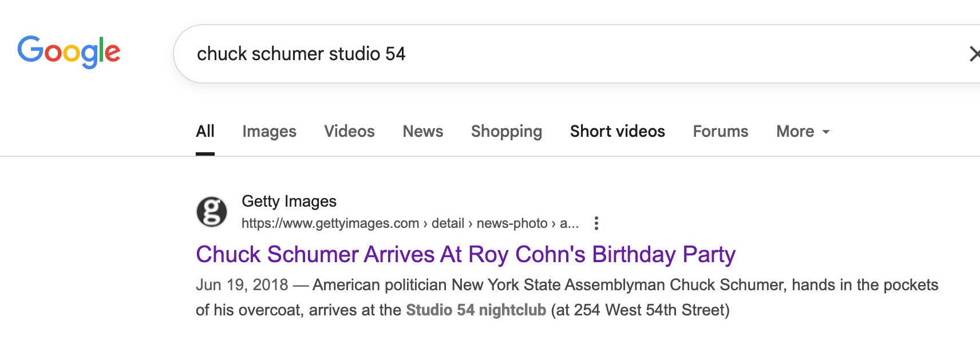Clear the search query with X
The height and width of the screenshot is (340, 980).
[x=974, y=54]
